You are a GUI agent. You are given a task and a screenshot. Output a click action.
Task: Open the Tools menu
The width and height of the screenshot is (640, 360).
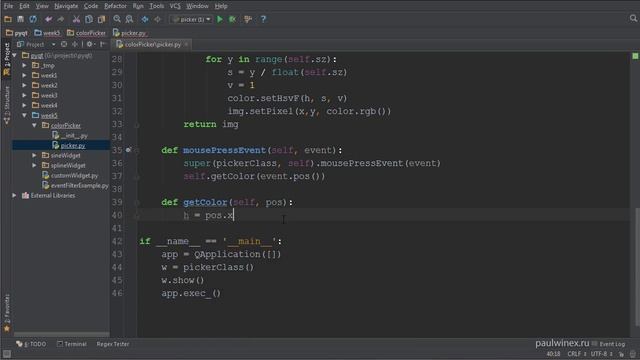coord(156,6)
